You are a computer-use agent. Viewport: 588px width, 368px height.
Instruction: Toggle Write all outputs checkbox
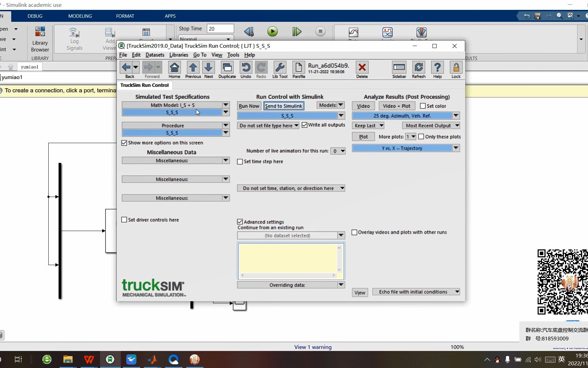point(305,125)
